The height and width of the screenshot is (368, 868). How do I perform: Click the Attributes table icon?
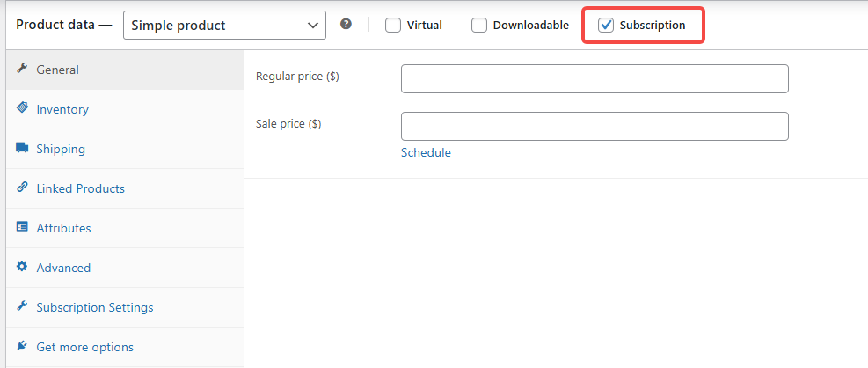click(x=22, y=227)
